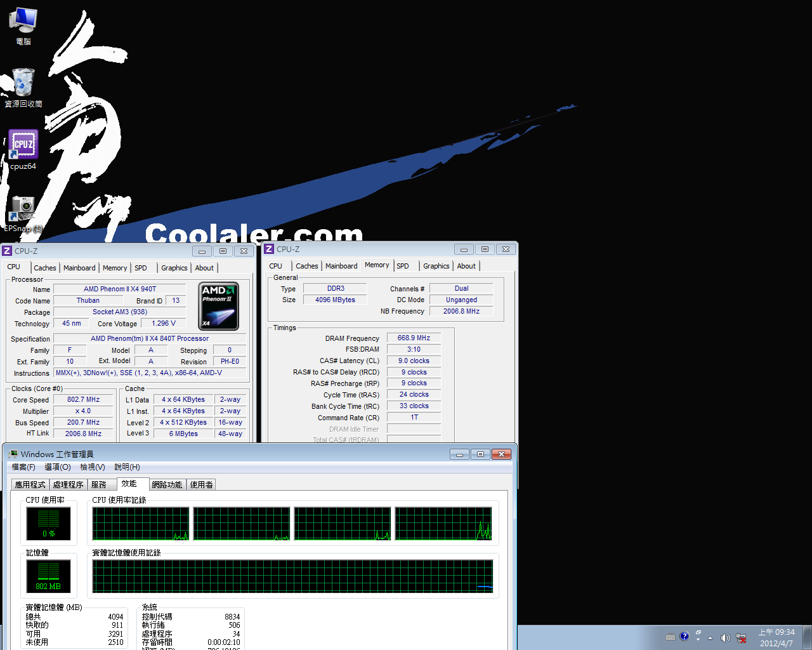Open the disconnected network tray icon

click(x=741, y=638)
